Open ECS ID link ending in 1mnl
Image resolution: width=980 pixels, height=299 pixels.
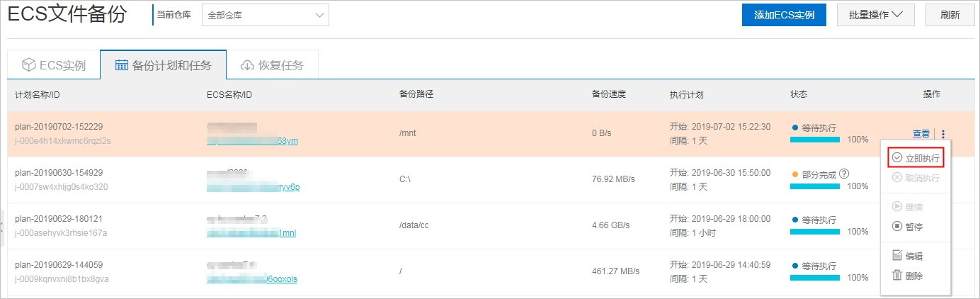click(x=251, y=233)
